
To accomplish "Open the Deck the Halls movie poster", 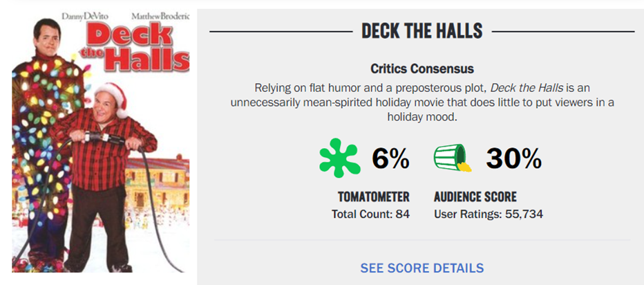I will pos(101,142).
